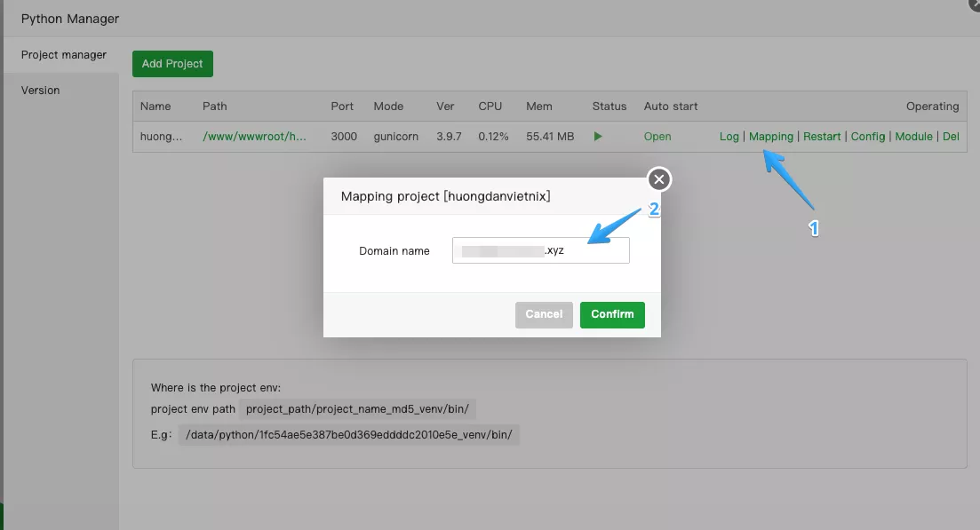
Task: Confirm the domain mapping
Action: (612, 314)
